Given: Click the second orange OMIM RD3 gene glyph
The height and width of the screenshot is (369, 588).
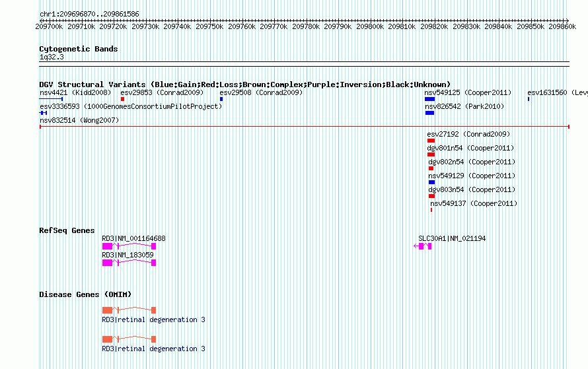Looking at the screenshot, I should tap(129, 339).
